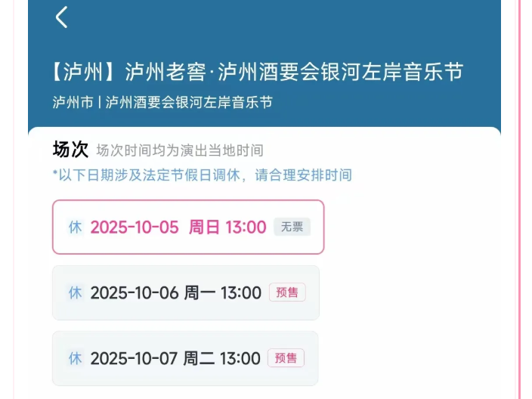The height and width of the screenshot is (399, 532).
Task: Click the venue name 泸州酒要会银河左岸音乐节 in the subtitle
Action: [x=189, y=103]
